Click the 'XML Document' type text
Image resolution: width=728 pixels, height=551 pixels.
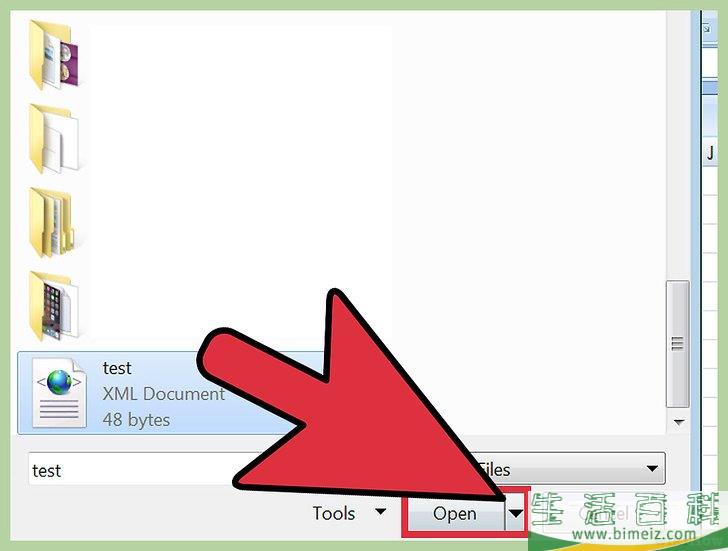(163, 394)
